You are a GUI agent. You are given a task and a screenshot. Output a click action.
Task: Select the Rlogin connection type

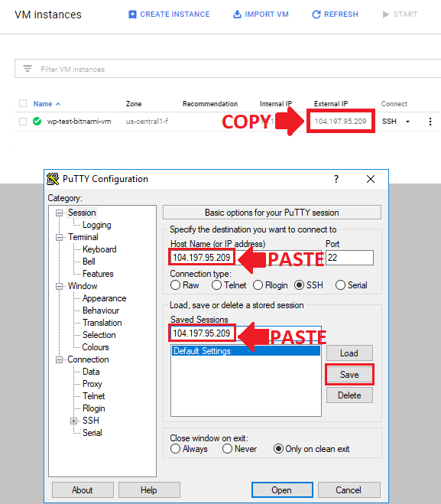coord(258,285)
